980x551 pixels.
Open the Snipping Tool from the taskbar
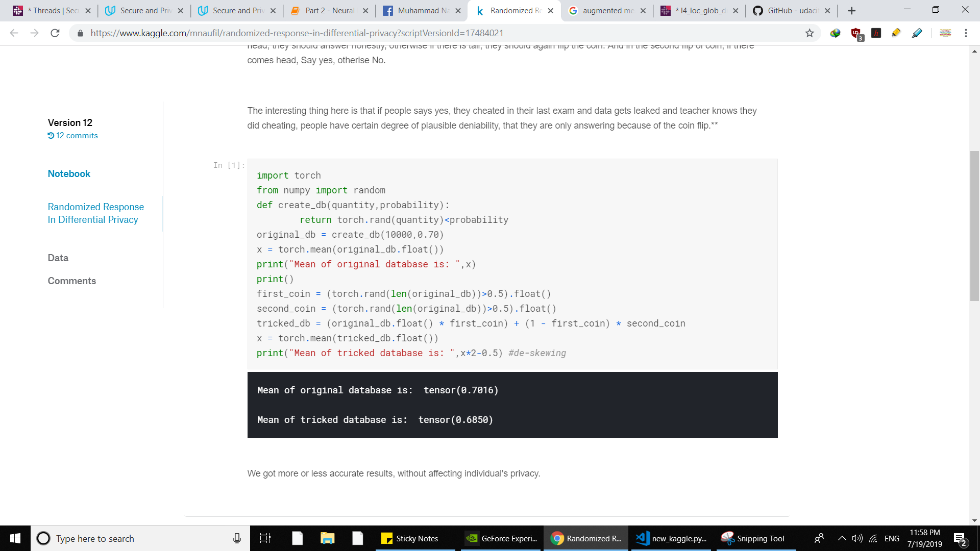[x=753, y=538]
